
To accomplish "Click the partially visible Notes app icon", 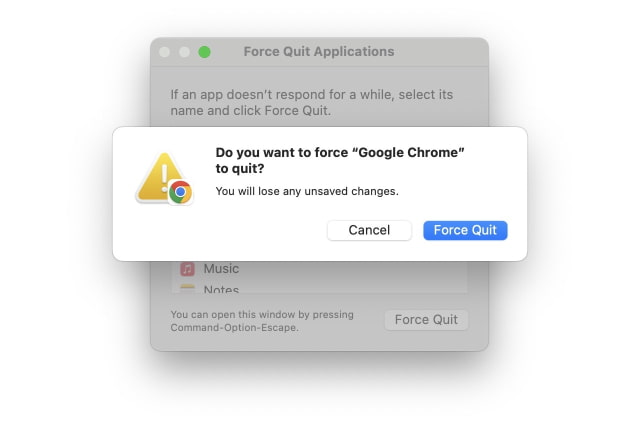I will (187, 289).
